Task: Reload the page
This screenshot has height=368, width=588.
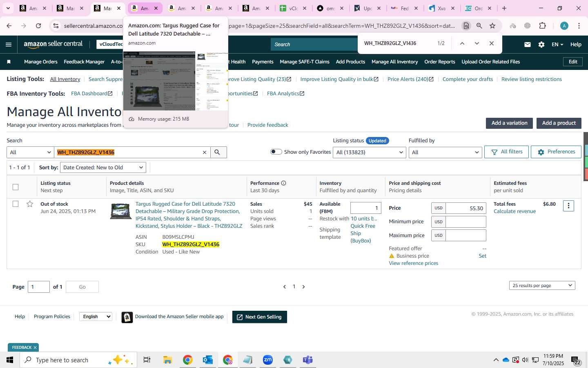Action: (x=38, y=26)
